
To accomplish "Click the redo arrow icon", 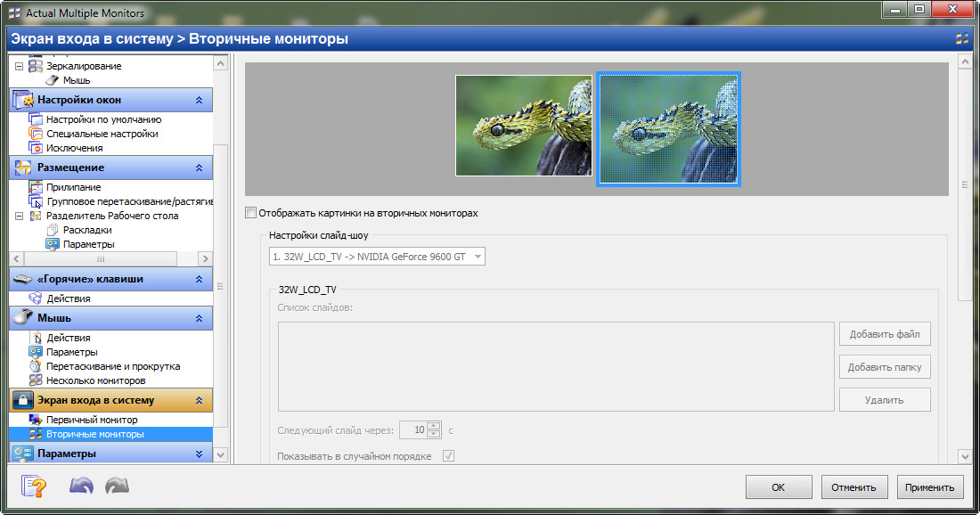I will click(x=117, y=486).
